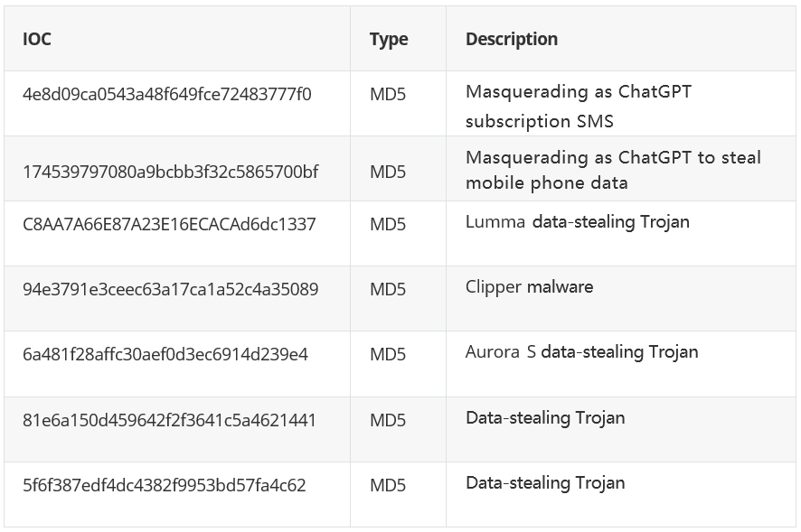Select hash 174539797080a9bcbb3f32c5865700bf
801x532 pixels.
click(171, 172)
